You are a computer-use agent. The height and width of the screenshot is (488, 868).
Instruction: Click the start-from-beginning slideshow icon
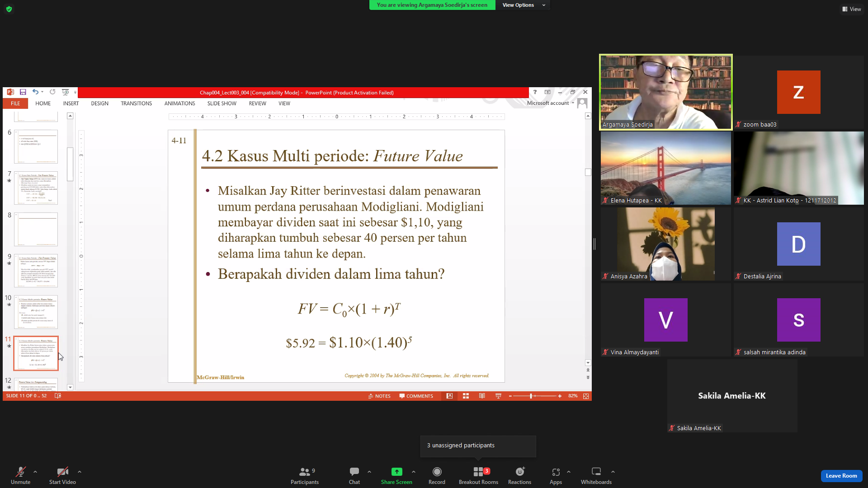coord(66,92)
